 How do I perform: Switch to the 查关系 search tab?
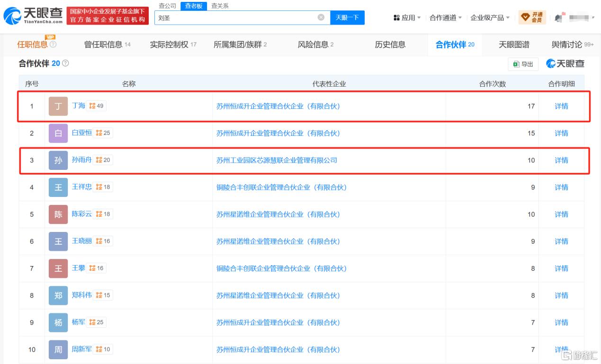coord(220,6)
